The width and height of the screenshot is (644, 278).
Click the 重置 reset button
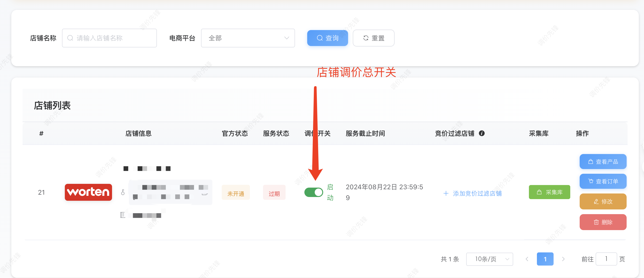click(373, 38)
